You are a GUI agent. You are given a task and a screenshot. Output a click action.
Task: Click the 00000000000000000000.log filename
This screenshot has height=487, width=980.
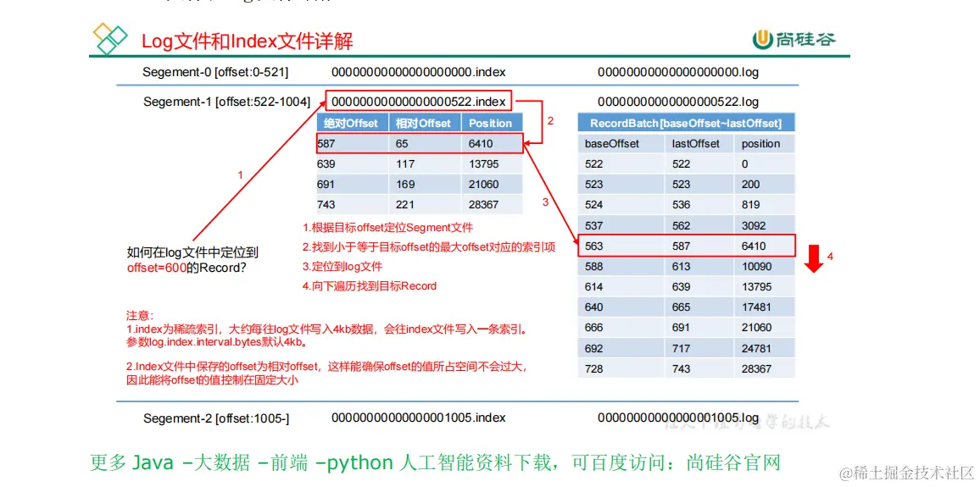click(x=678, y=72)
